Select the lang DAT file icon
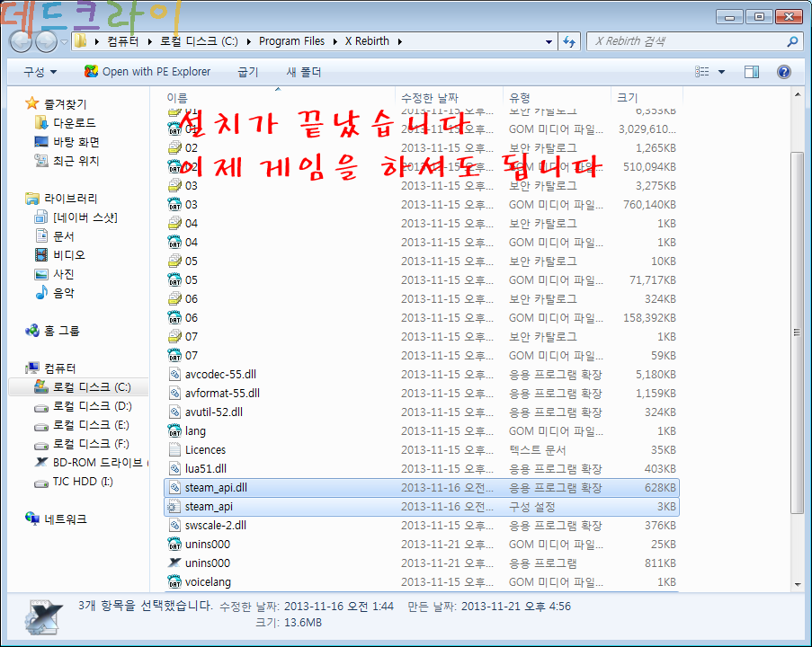Viewport: 812px width, 647px height. [x=174, y=430]
